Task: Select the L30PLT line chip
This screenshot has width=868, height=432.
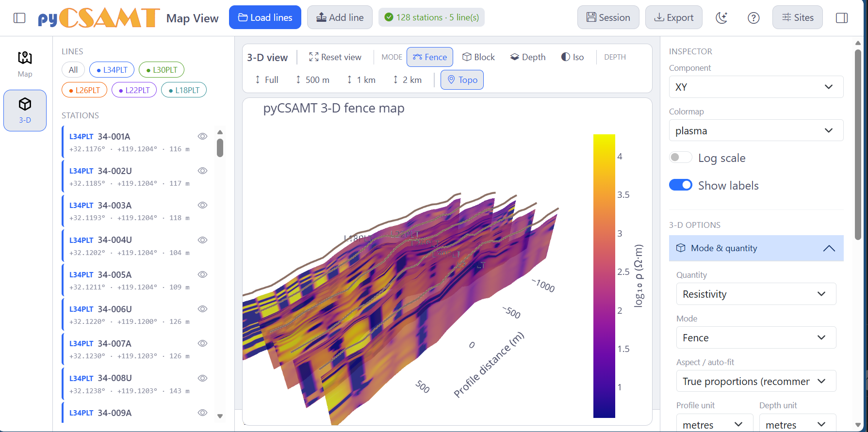Action: point(162,70)
